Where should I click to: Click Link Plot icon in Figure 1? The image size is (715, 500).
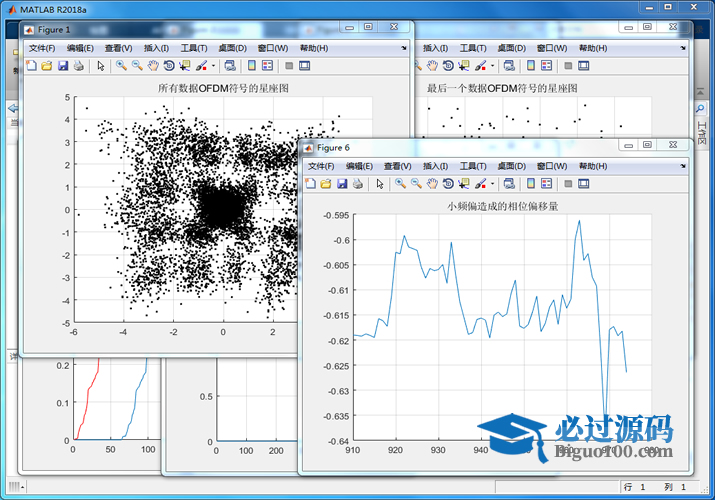(230, 66)
